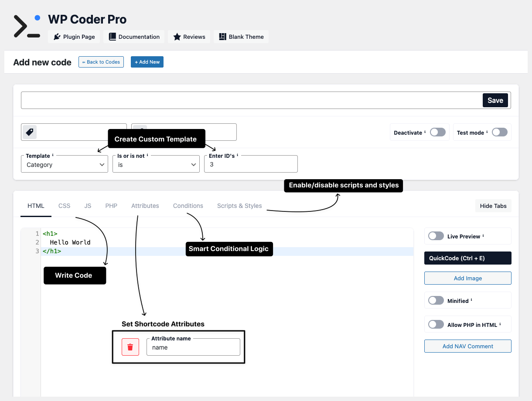Click the info icon next to Live Preview

(483, 236)
